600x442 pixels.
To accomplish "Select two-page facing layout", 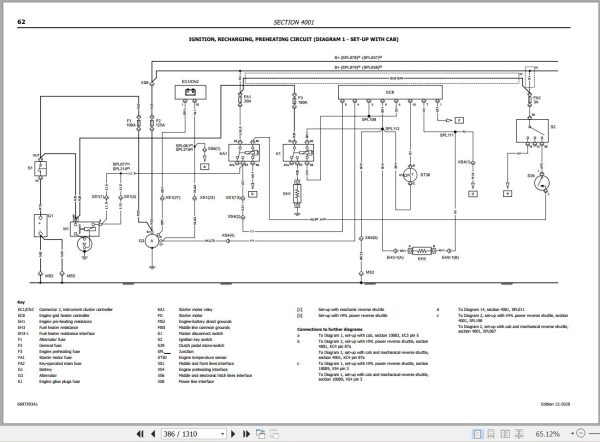I will [505, 434].
